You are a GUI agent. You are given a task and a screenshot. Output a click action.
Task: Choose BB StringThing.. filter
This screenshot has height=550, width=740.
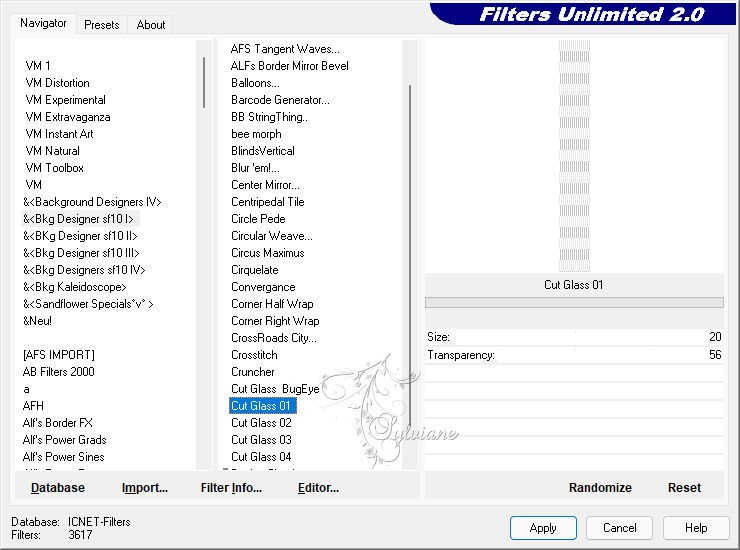269,117
